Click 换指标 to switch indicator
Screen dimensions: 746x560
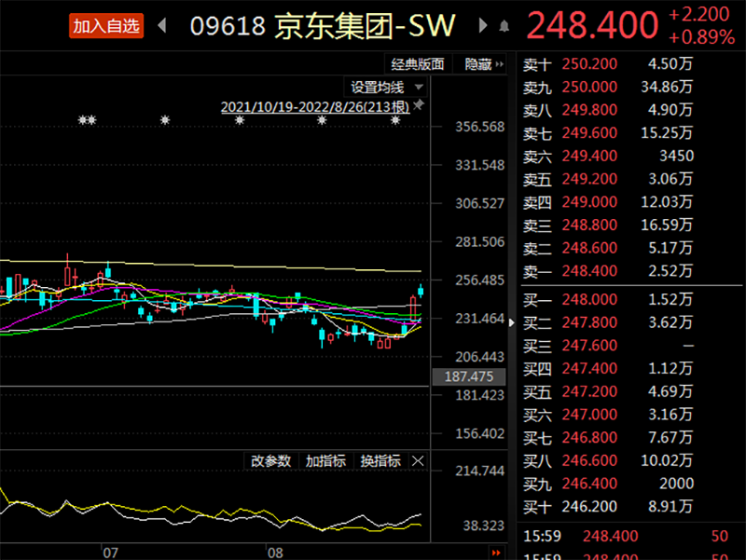coord(380,460)
